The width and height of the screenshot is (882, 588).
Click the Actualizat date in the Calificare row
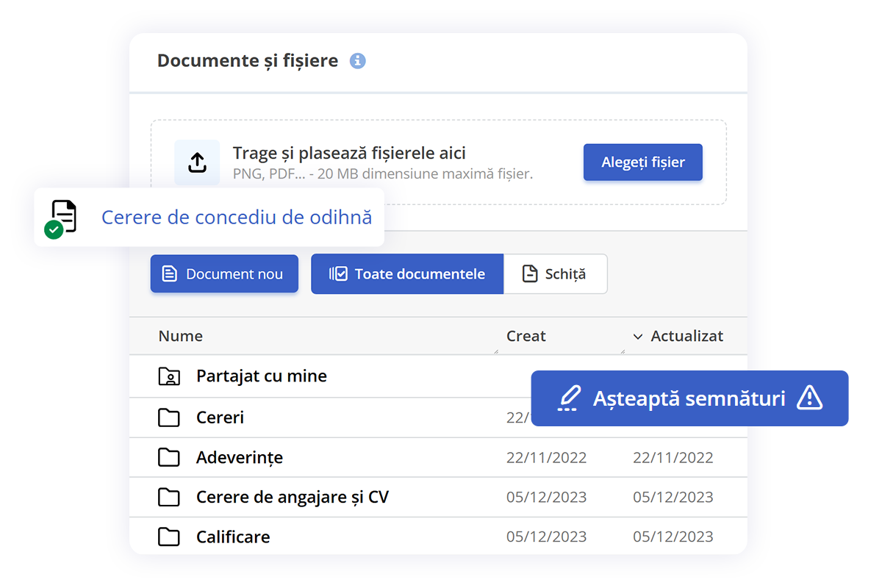[673, 537]
